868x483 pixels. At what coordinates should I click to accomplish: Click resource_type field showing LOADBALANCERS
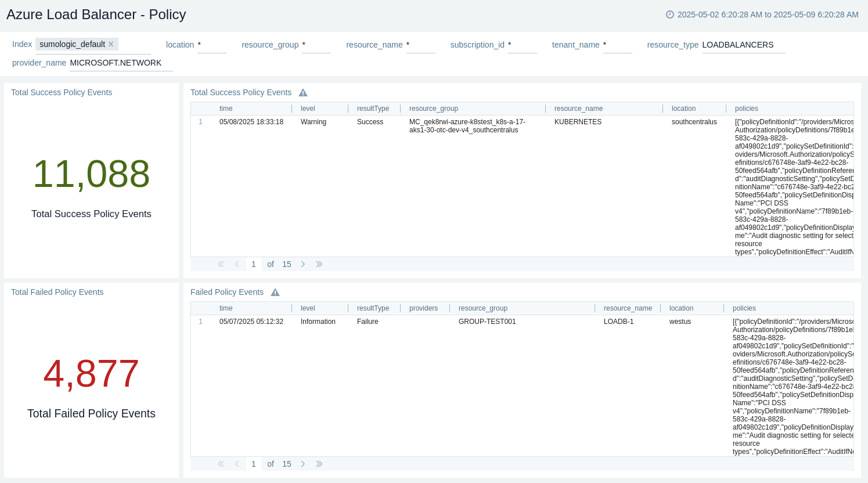click(x=744, y=45)
